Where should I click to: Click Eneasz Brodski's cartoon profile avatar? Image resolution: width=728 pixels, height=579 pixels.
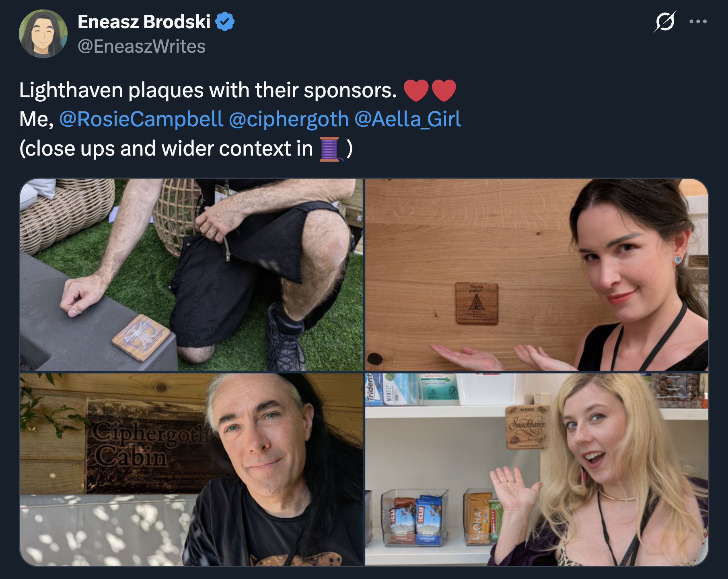pos(43,34)
